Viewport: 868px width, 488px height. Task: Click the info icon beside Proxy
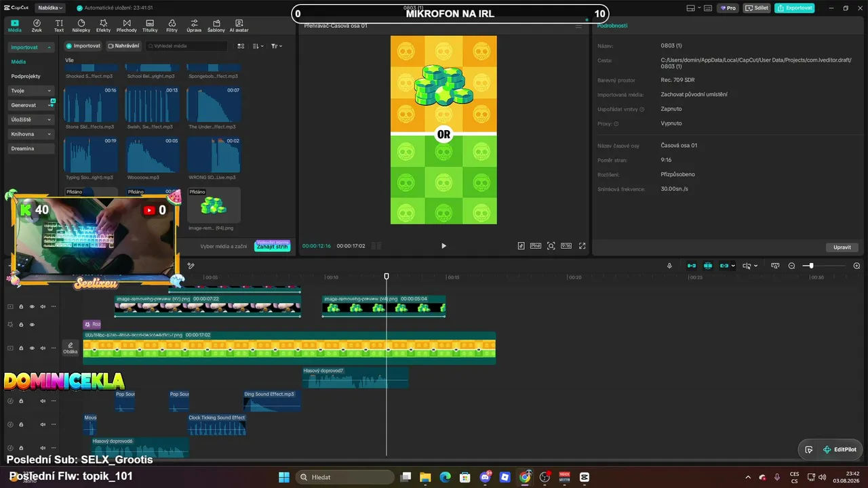(x=616, y=124)
